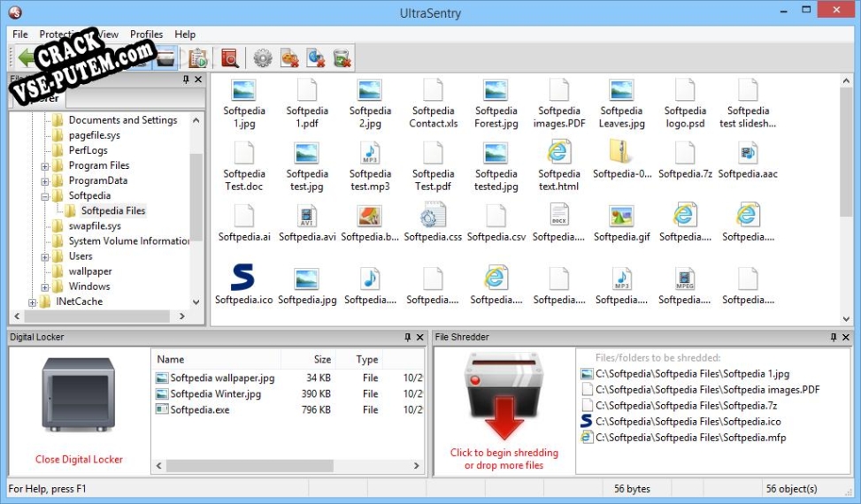Viewport: 861px width, 504px height.
Task: Open the File Shredder toolbar icon
Action: pyautogui.click(x=165, y=57)
